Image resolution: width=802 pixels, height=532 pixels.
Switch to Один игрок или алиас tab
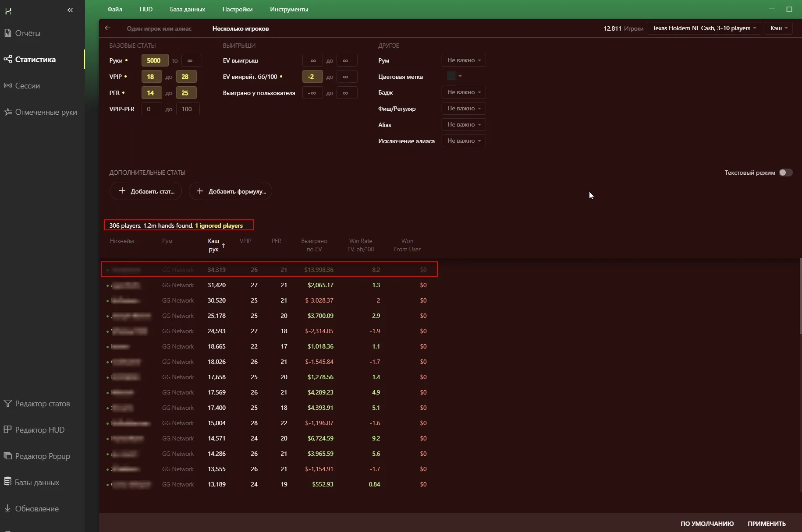[x=159, y=28]
